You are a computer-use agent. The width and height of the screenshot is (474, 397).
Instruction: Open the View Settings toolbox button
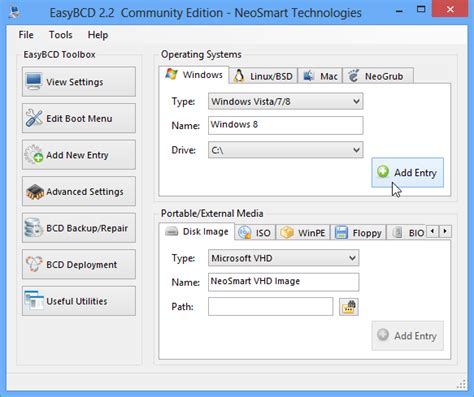coord(79,82)
